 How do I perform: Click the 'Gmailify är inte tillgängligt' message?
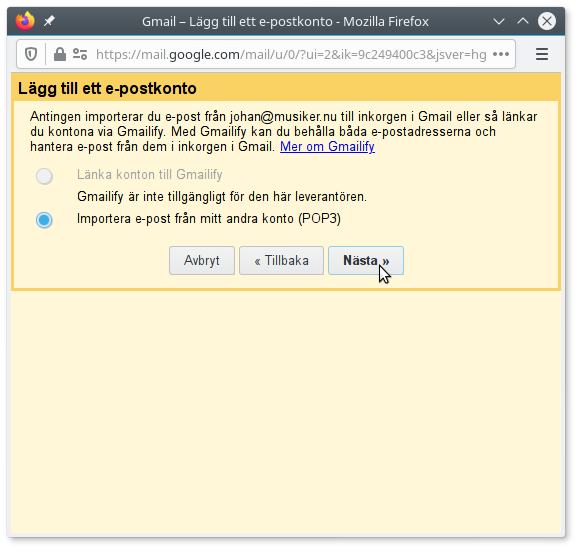(222, 196)
